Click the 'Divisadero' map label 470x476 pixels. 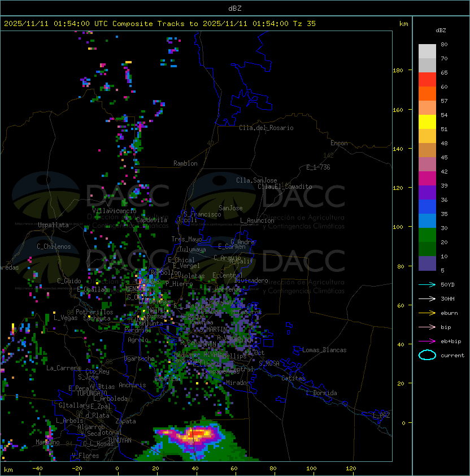(x=251, y=280)
